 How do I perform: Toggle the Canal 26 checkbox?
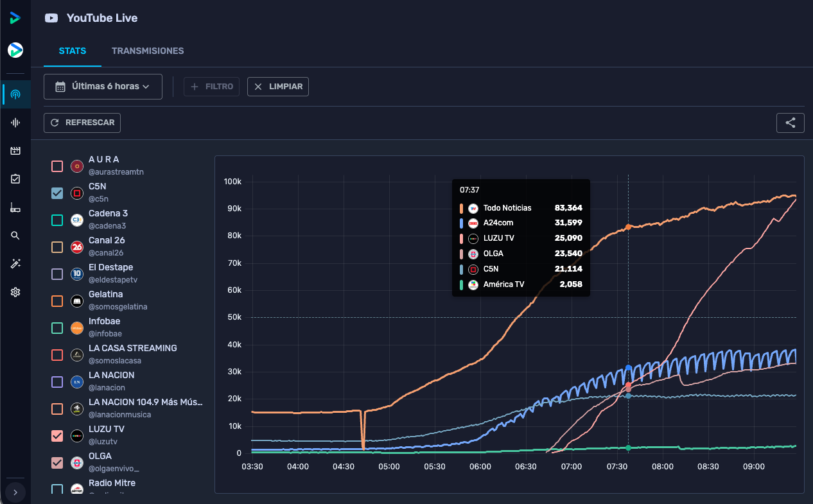[x=57, y=247]
